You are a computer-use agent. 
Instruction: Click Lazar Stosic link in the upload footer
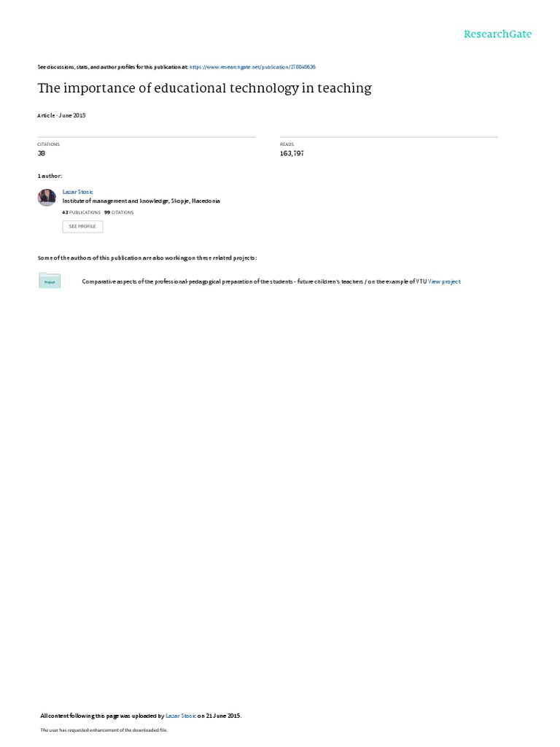(x=181, y=716)
